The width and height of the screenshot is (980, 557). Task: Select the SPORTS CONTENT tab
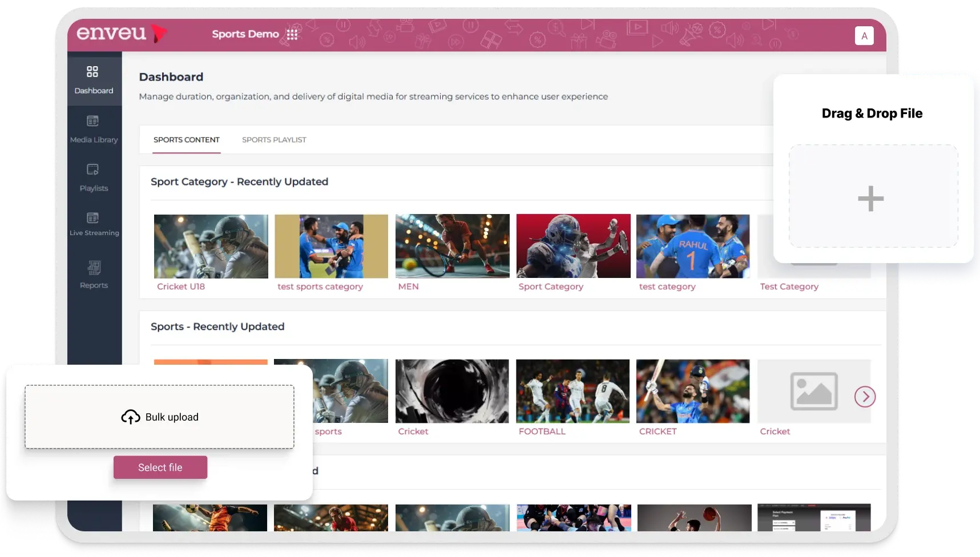coord(187,140)
